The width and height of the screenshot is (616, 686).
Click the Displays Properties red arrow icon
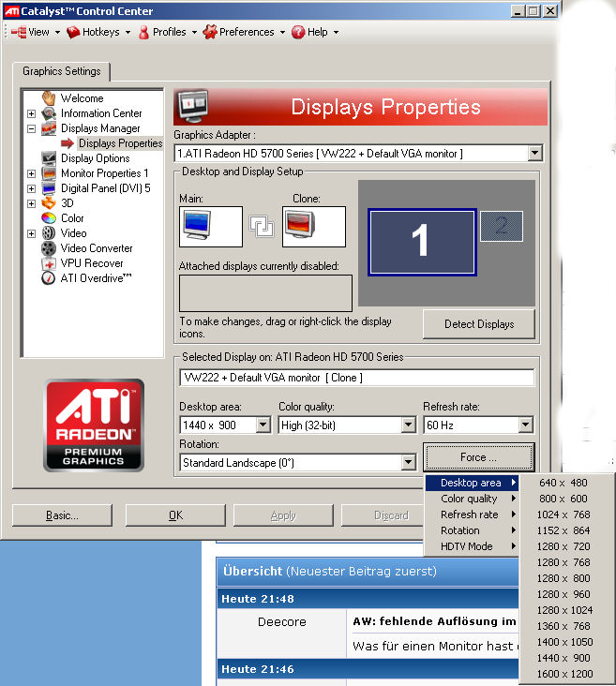(x=68, y=143)
